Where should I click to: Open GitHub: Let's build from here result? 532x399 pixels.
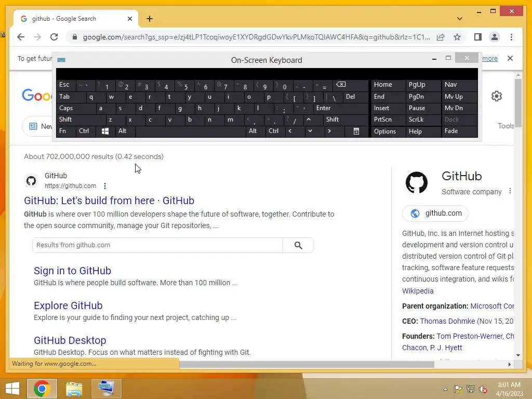(x=109, y=201)
